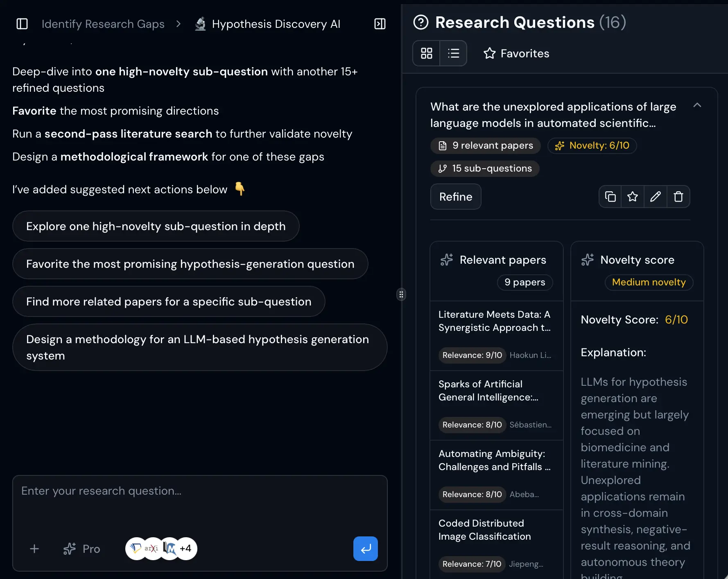Click the Refine button
The width and height of the screenshot is (728, 579).
pyautogui.click(x=455, y=197)
